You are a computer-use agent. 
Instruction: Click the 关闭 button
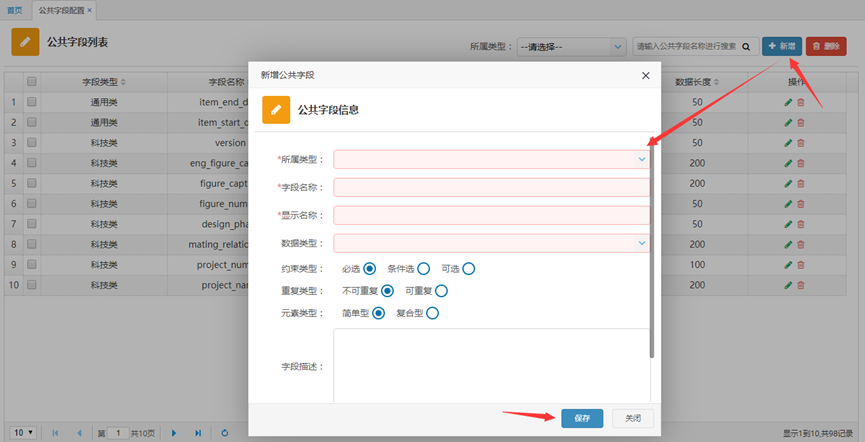[x=633, y=418]
